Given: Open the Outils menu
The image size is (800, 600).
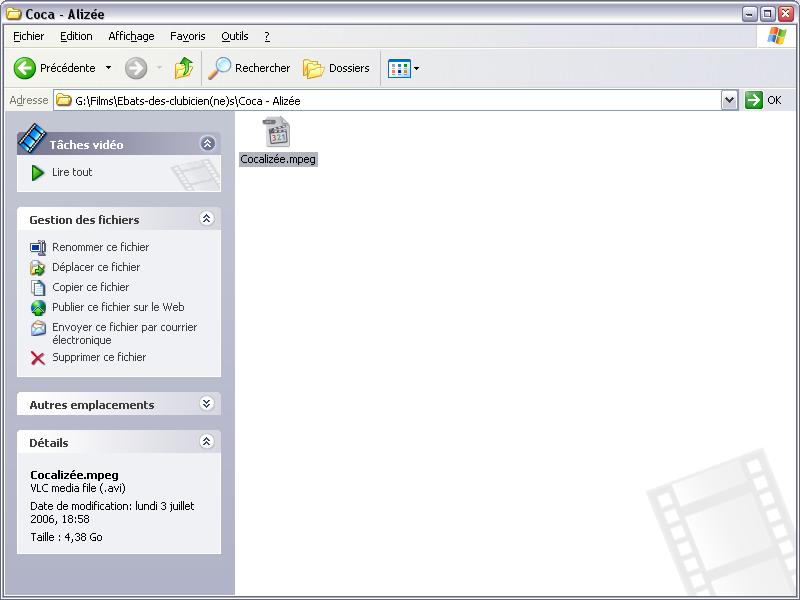Looking at the screenshot, I should click(x=235, y=36).
